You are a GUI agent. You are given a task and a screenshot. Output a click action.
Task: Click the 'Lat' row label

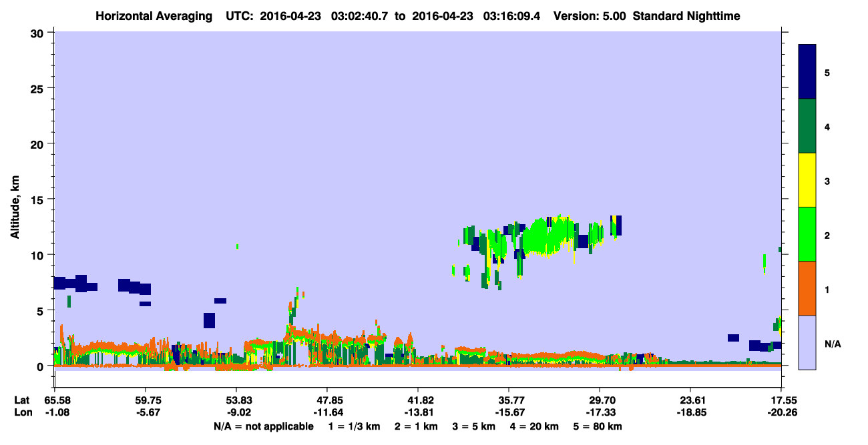(22, 400)
